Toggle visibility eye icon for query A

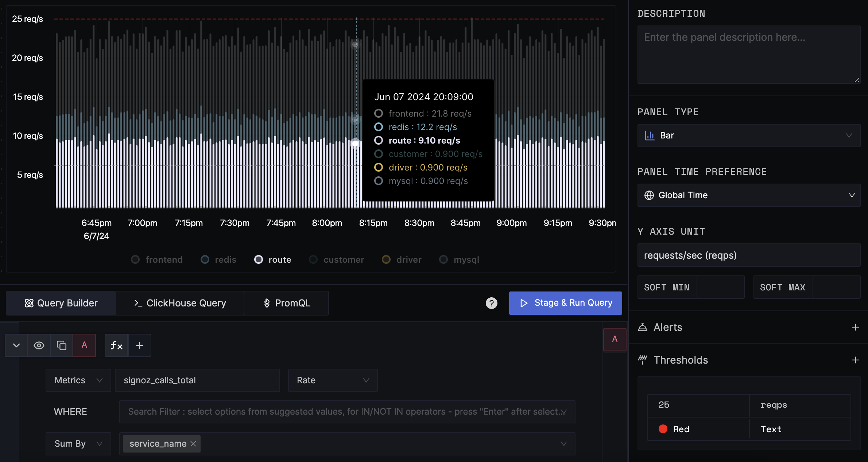[x=39, y=345]
